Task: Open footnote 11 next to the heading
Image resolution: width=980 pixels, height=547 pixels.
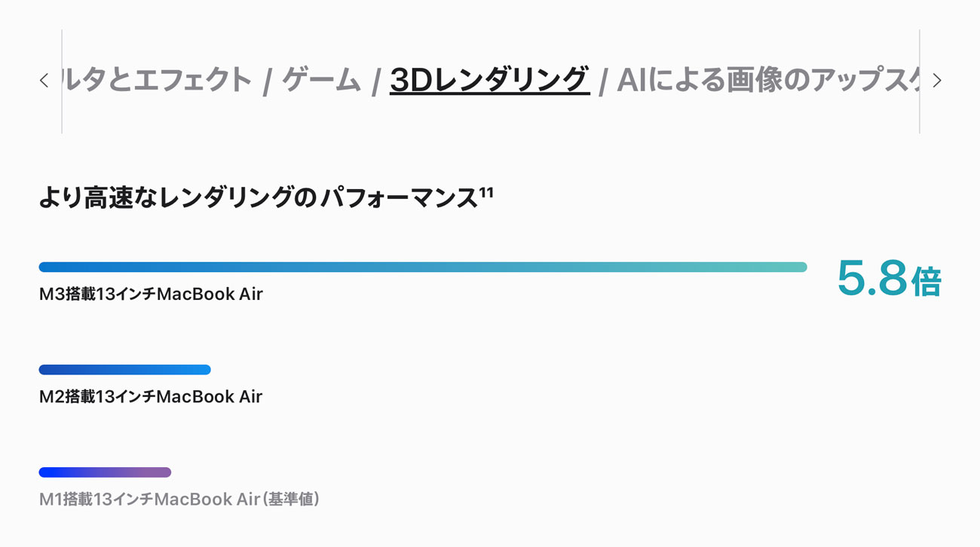Action: (486, 193)
